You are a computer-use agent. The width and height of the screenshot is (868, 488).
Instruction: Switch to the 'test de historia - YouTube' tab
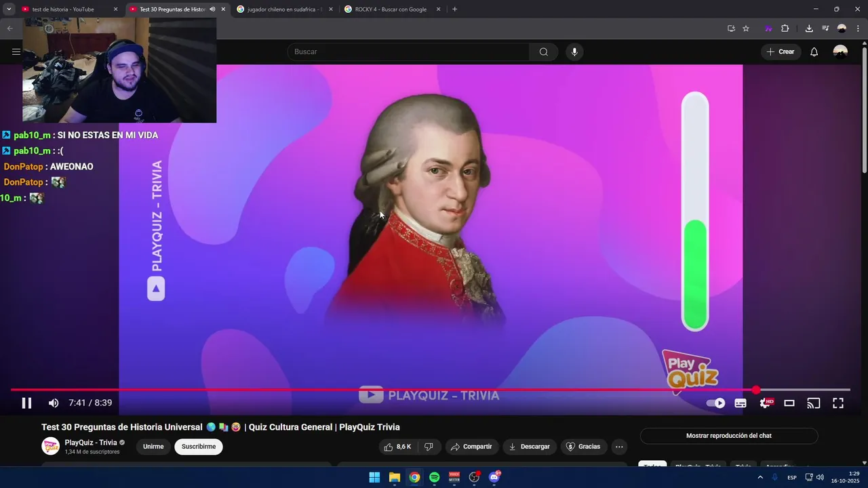(x=62, y=9)
